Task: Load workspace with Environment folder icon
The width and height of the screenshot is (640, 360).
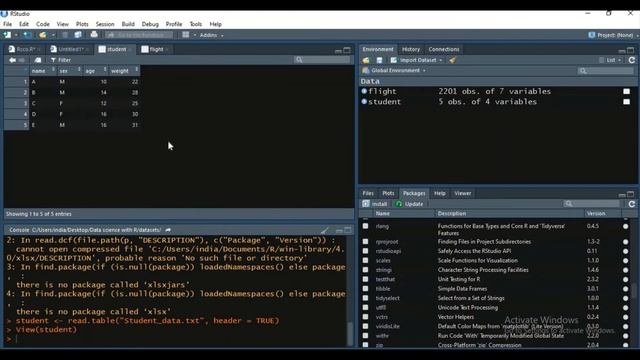Action: click(x=366, y=60)
